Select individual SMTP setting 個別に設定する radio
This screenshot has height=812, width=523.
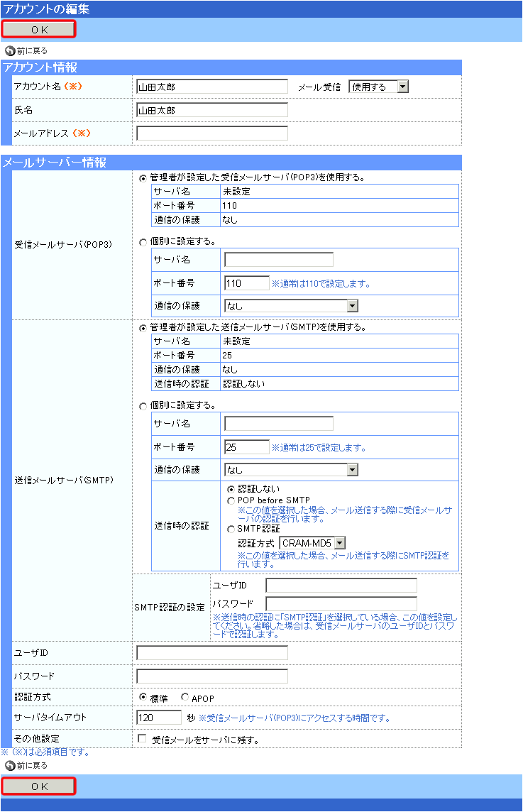(x=143, y=406)
